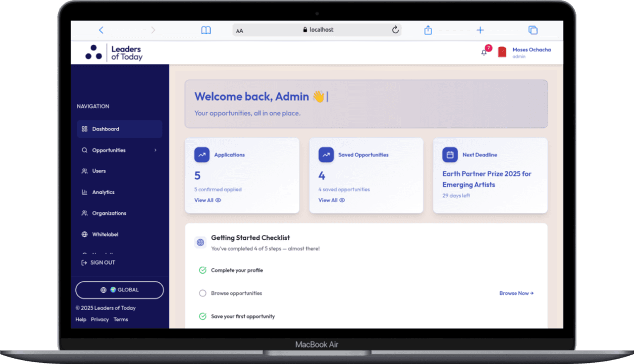Click Safari's forward arrow

click(153, 30)
